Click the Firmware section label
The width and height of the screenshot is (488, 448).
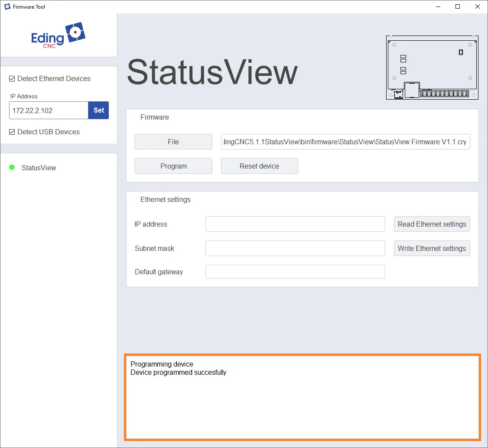[155, 117]
